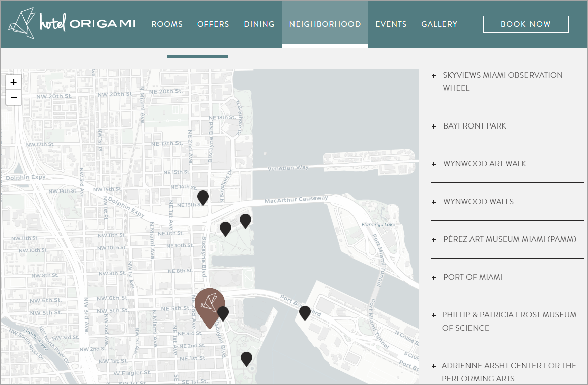
Task: Click the NW South River Dr label
Action: (26, 345)
